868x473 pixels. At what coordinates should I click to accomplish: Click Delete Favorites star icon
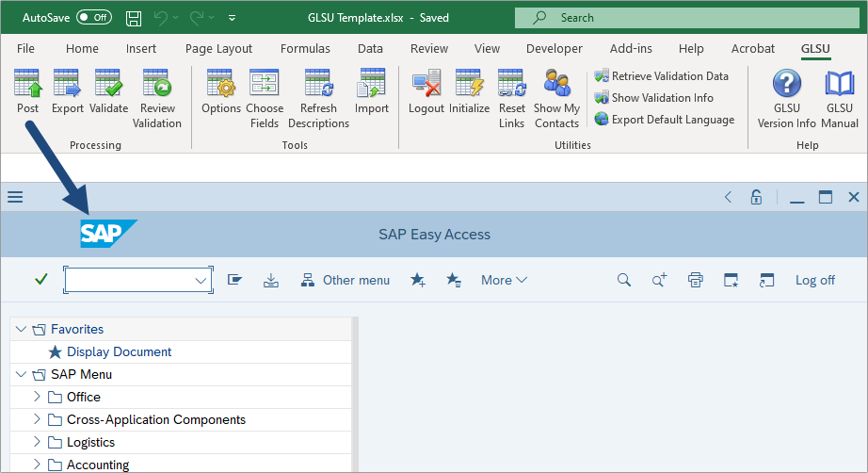(454, 280)
